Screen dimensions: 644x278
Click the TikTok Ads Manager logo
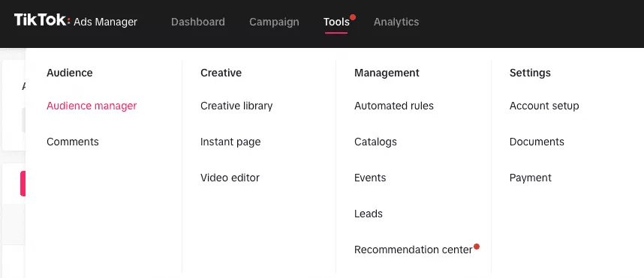(76, 21)
